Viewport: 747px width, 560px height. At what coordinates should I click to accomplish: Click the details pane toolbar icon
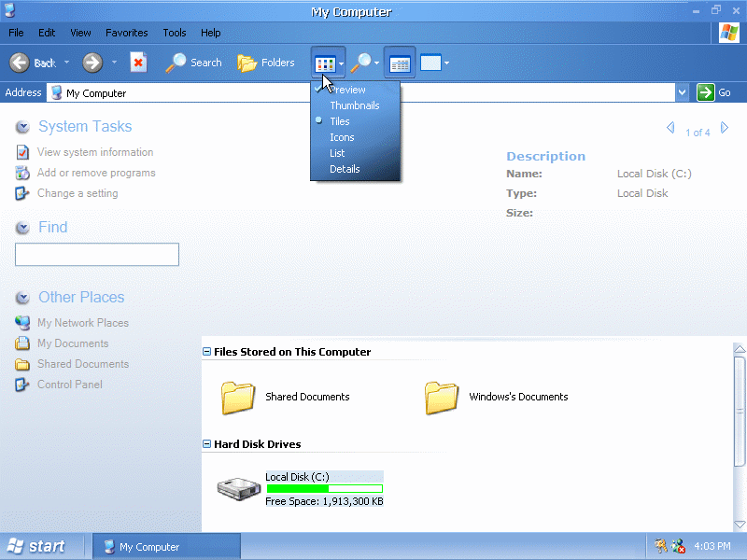coord(400,63)
